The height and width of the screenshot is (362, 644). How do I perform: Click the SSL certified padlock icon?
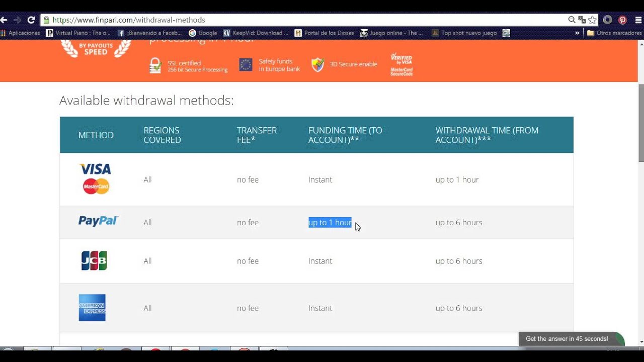155,66
